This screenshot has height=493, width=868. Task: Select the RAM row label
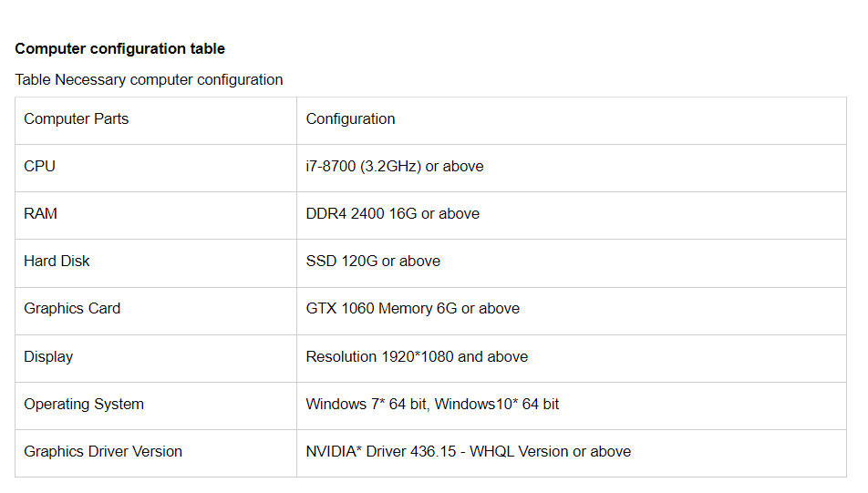click(40, 213)
